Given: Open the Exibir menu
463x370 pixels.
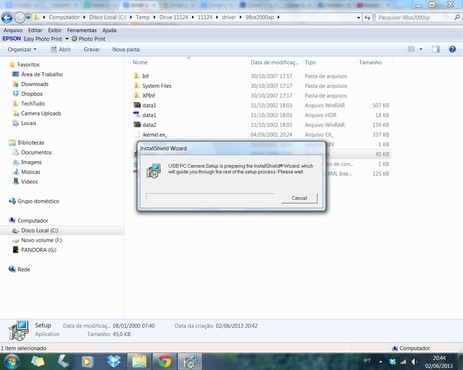Looking at the screenshot, I should (54, 30).
